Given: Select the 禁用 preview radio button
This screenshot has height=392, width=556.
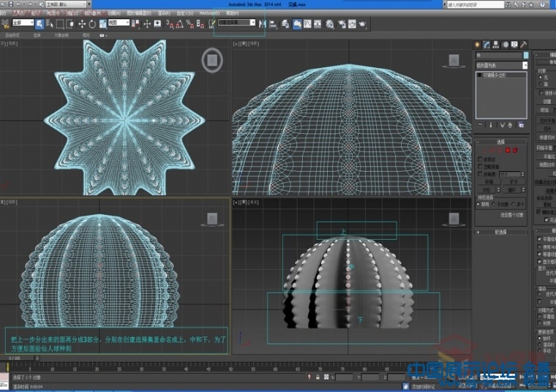Looking at the screenshot, I should click(x=478, y=205).
